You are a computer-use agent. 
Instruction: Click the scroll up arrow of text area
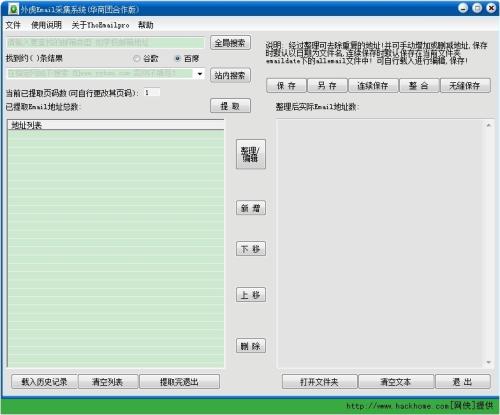coord(488,125)
